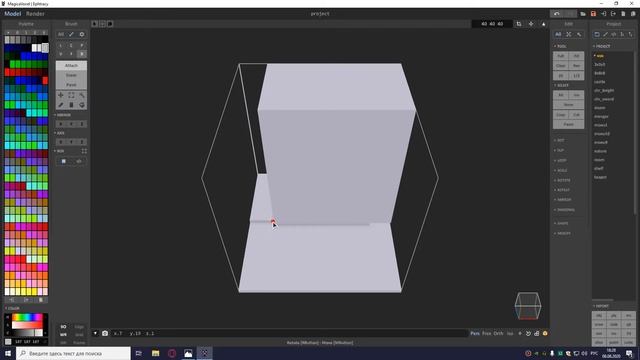Image resolution: width=640 pixels, height=360 pixels.
Task: Click the Windows taskbar search box
Action: 73,353
